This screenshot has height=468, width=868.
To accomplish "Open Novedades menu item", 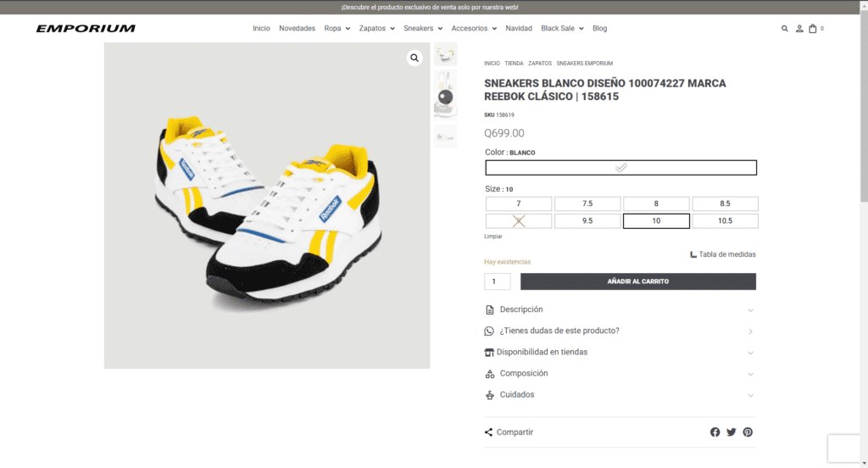I will 298,28.
